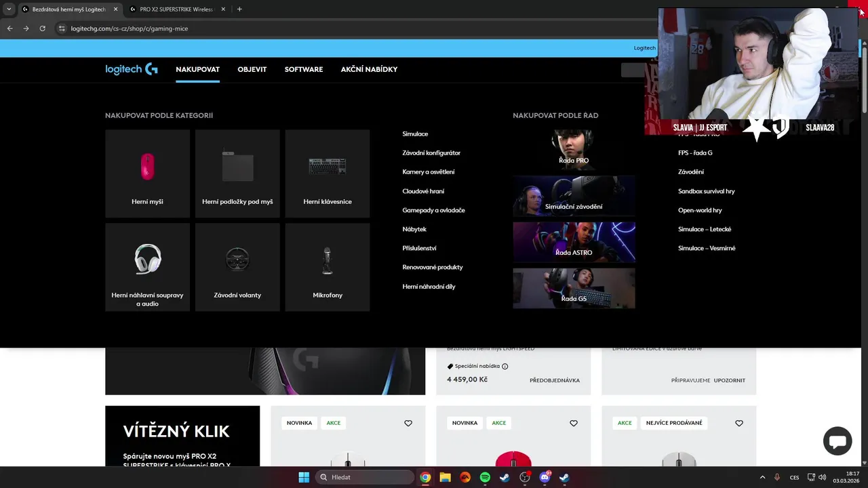Show Speciální nabídka info icon
The image size is (868, 488).
click(x=505, y=367)
